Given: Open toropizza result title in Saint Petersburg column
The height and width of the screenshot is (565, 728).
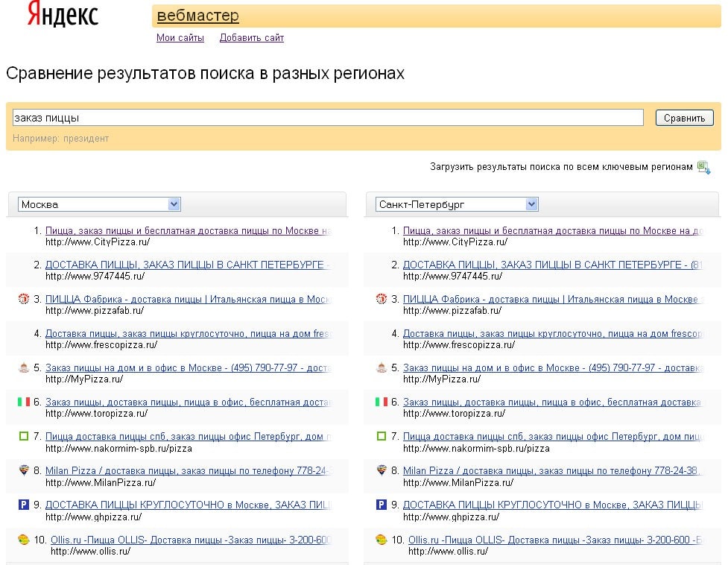Looking at the screenshot, I should [x=553, y=402].
